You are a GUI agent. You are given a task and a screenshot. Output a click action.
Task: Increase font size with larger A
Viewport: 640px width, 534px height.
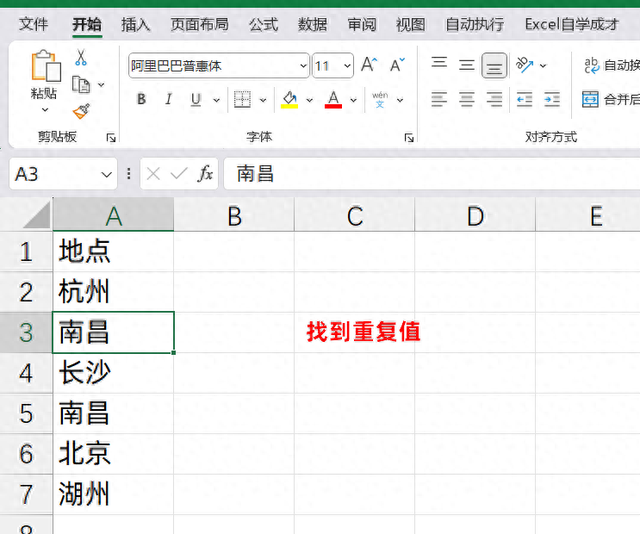[369, 65]
